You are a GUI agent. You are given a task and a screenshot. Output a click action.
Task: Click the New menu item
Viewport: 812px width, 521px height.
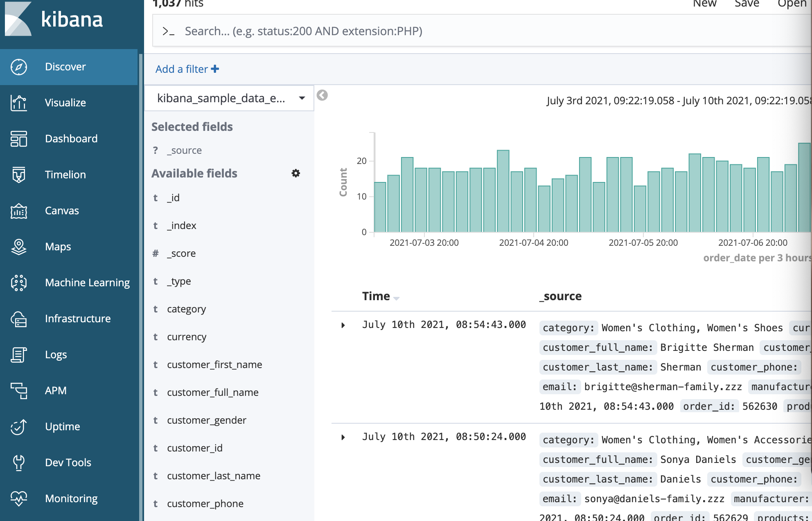[x=704, y=4]
